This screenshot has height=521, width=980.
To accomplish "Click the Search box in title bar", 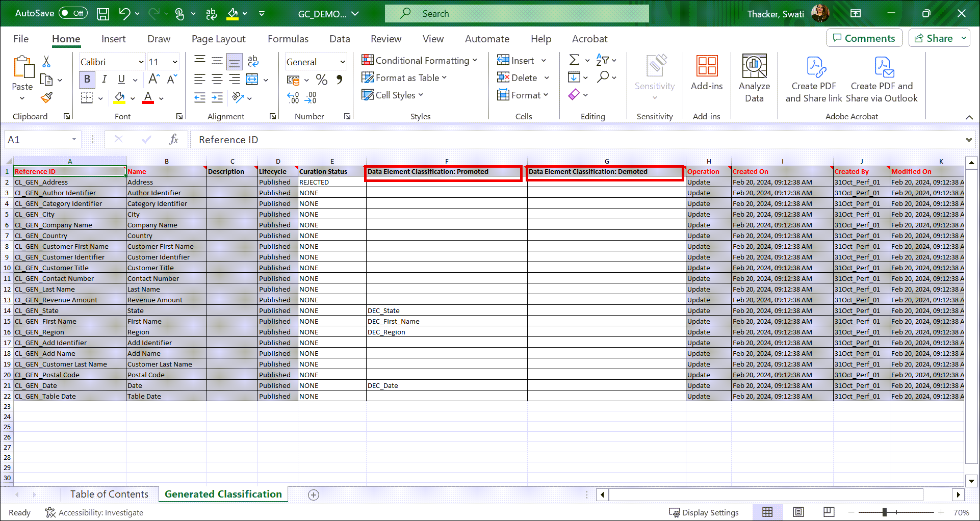I will [x=517, y=13].
